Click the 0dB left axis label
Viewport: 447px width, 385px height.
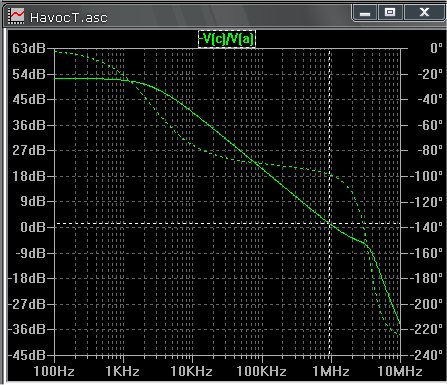click(x=33, y=227)
